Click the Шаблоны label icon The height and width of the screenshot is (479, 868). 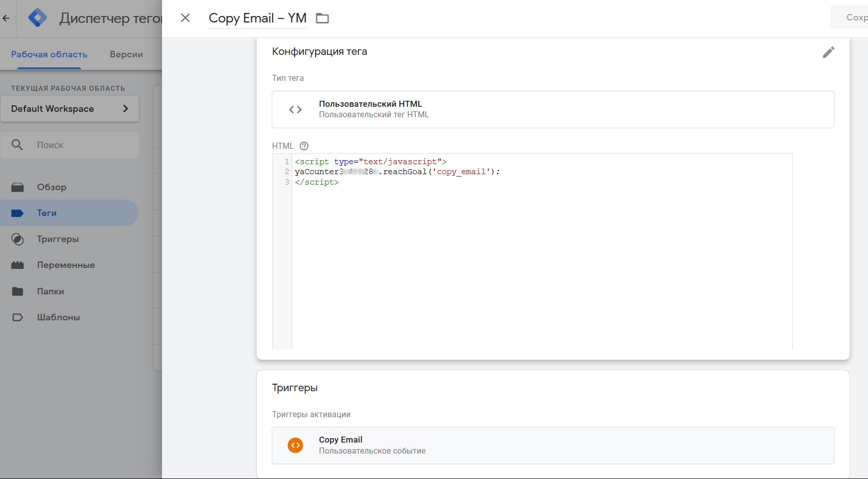(x=17, y=317)
